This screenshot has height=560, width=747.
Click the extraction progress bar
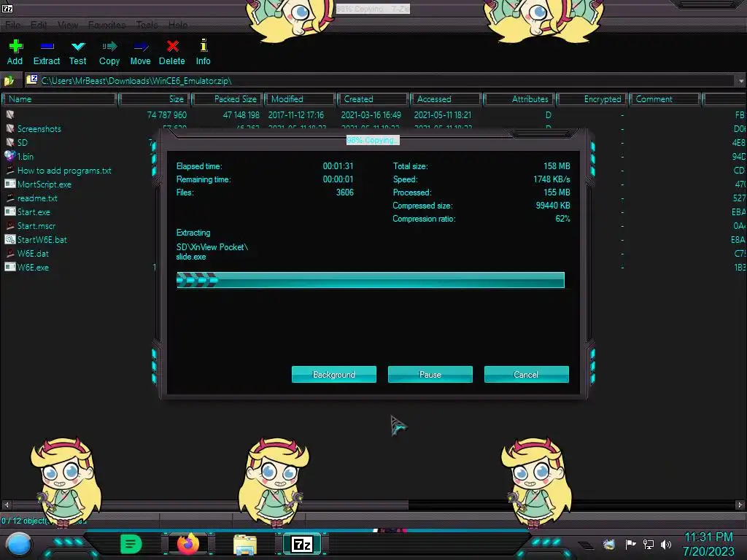370,280
